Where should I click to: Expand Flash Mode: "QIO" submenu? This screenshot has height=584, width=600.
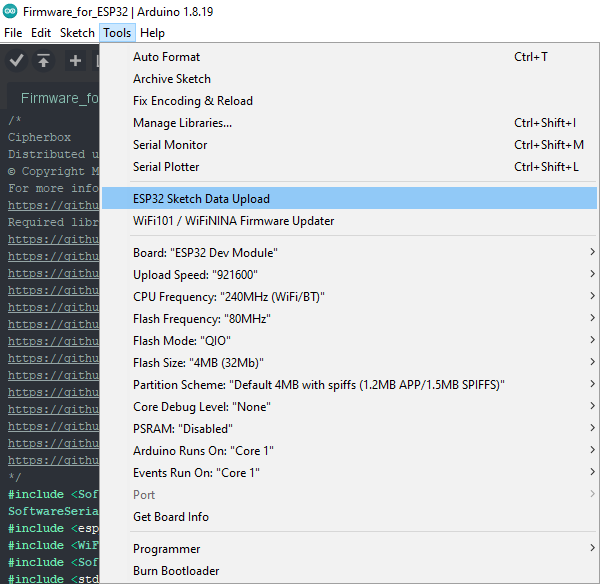(349, 341)
